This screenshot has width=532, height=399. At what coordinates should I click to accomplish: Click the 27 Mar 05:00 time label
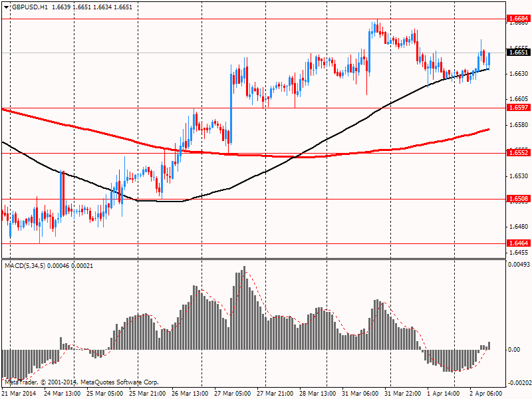pyautogui.click(x=232, y=394)
